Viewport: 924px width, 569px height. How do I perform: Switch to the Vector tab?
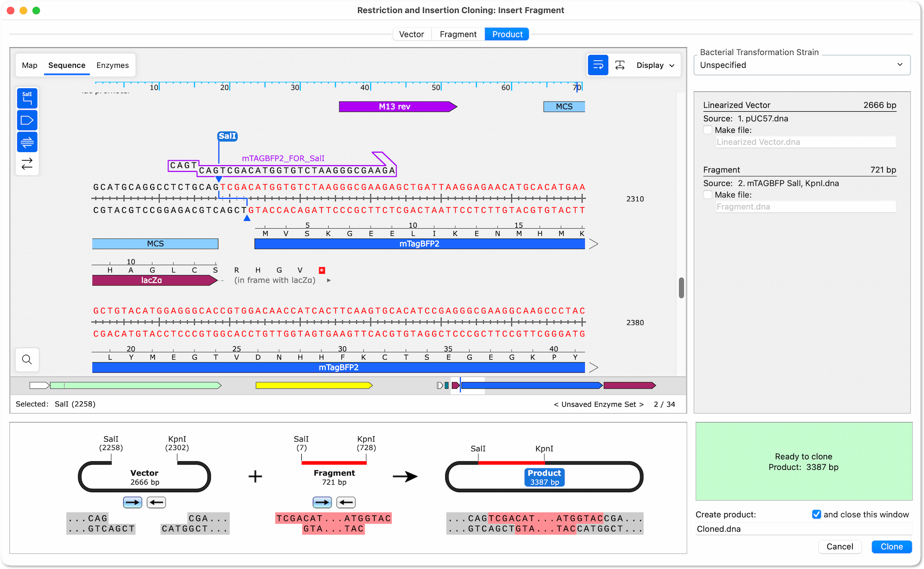coord(411,34)
